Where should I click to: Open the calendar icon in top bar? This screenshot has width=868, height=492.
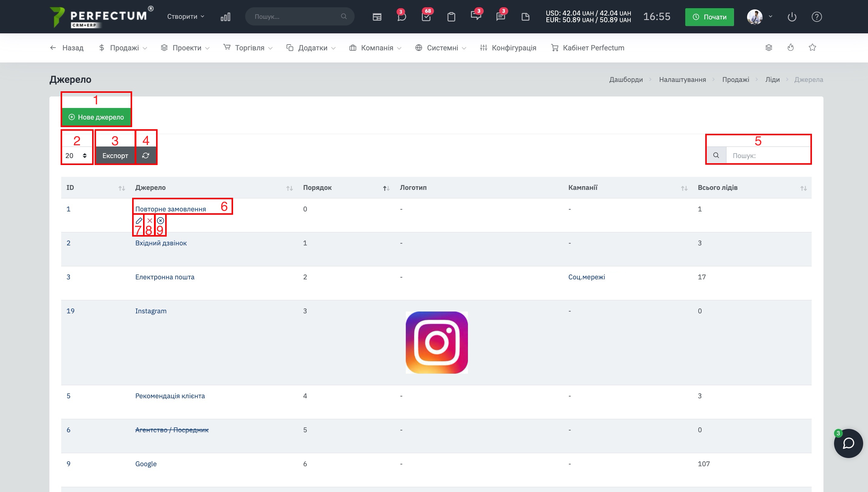point(377,17)
